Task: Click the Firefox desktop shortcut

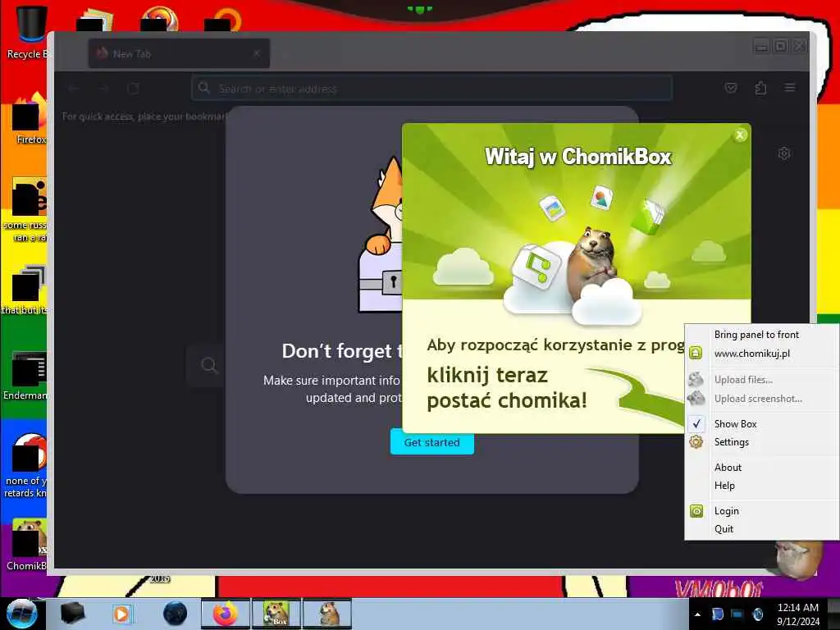Action: pyautogui.click(x=30, y=119)
